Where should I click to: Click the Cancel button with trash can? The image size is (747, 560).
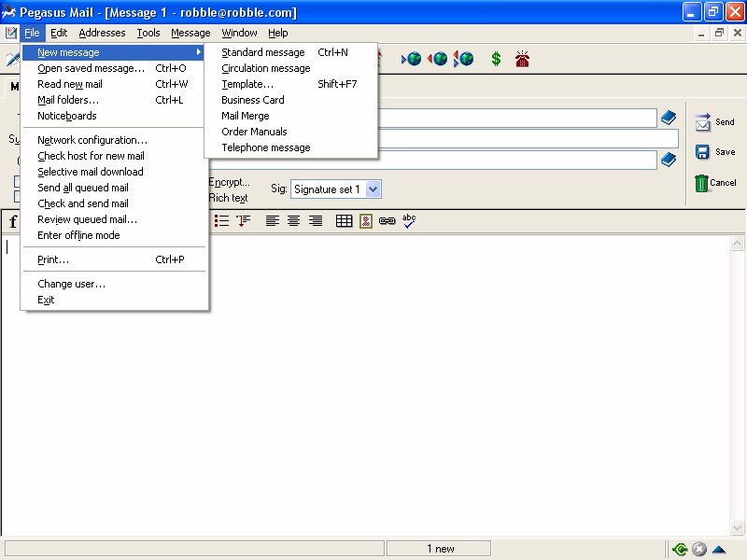coord(714,183)
